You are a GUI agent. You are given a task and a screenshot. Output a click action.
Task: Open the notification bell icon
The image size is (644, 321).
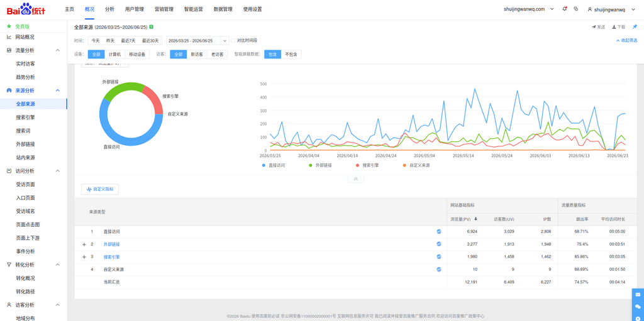click(564, 9)
